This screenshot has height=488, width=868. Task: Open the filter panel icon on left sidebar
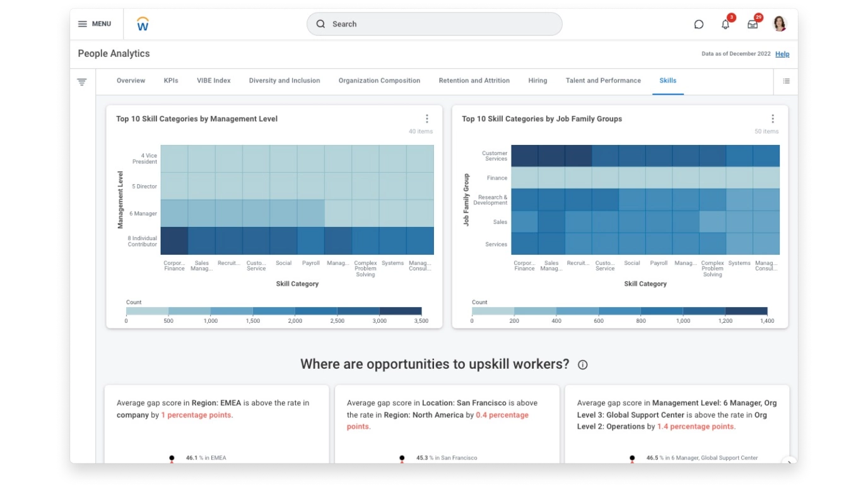coord(82,82)
